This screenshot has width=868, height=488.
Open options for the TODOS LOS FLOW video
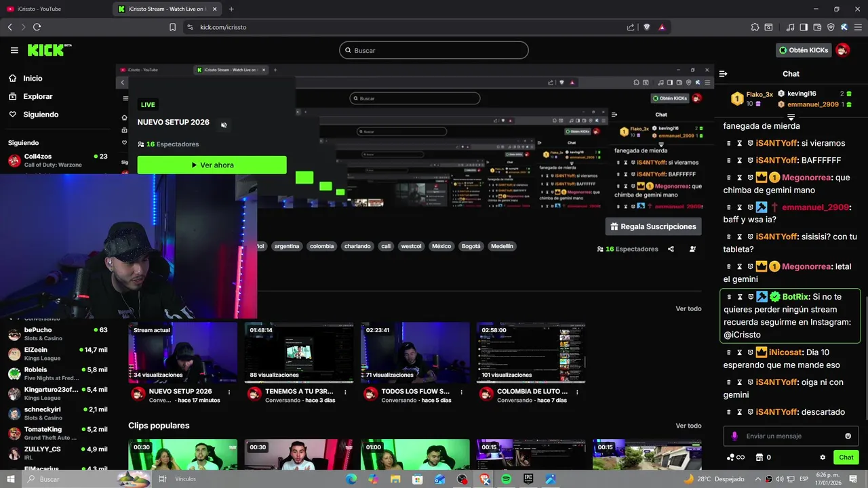point(461,392)
